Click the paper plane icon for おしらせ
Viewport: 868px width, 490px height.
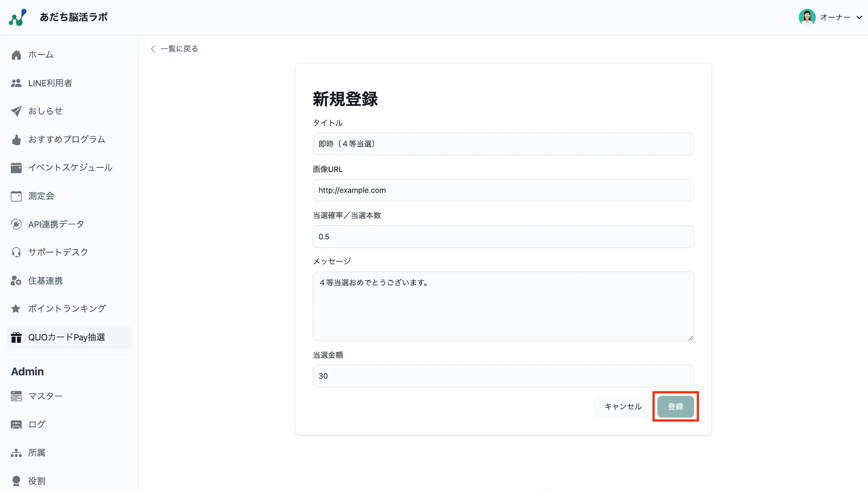tap(16, 111)
